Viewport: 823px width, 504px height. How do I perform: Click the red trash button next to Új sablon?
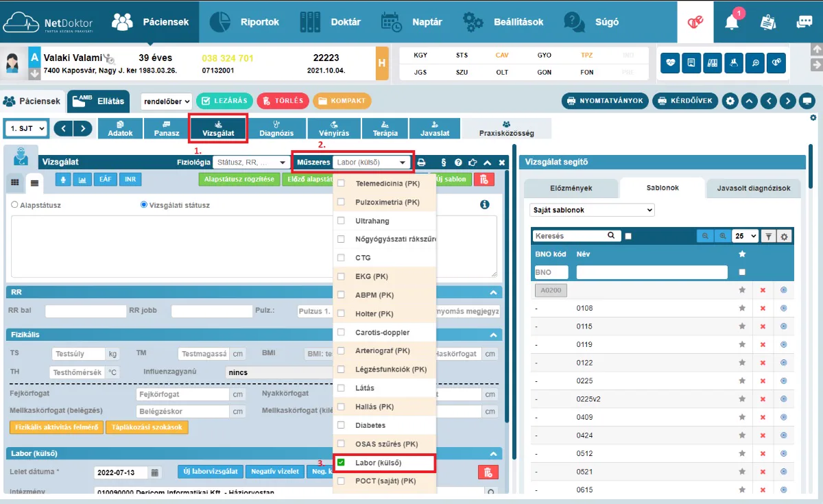pos(484,180)
